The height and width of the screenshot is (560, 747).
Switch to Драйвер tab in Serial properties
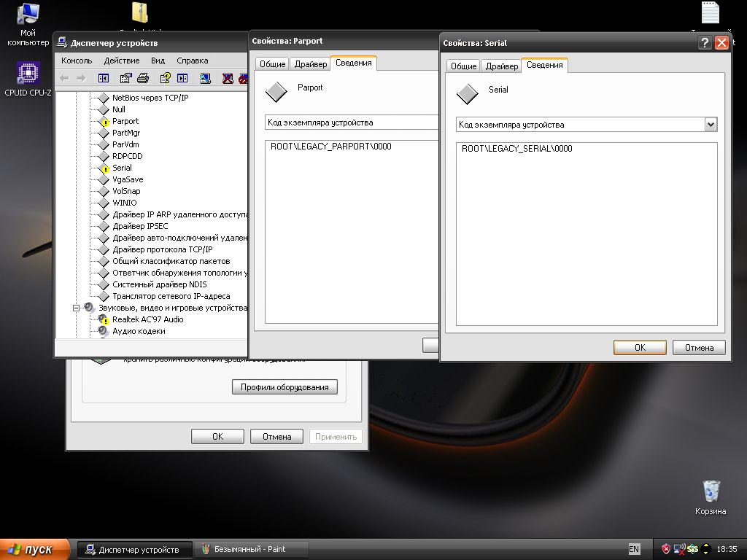502,66
